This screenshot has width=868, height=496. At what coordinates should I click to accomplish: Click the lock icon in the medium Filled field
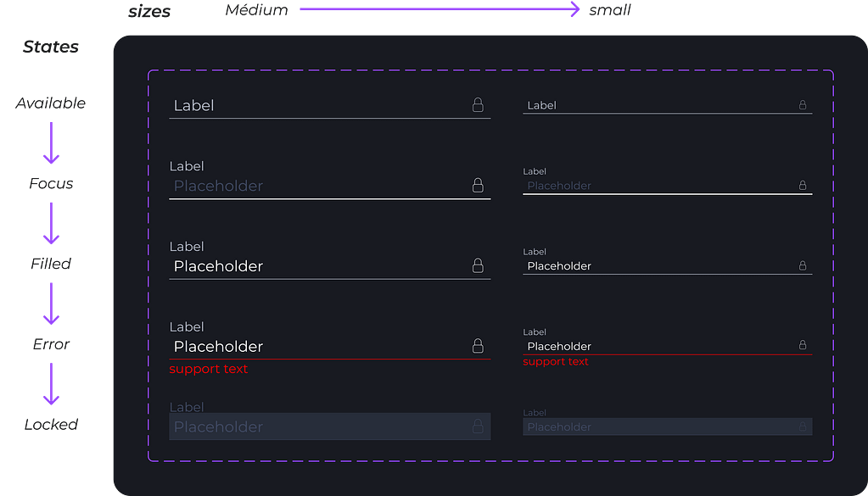point(478,266)
